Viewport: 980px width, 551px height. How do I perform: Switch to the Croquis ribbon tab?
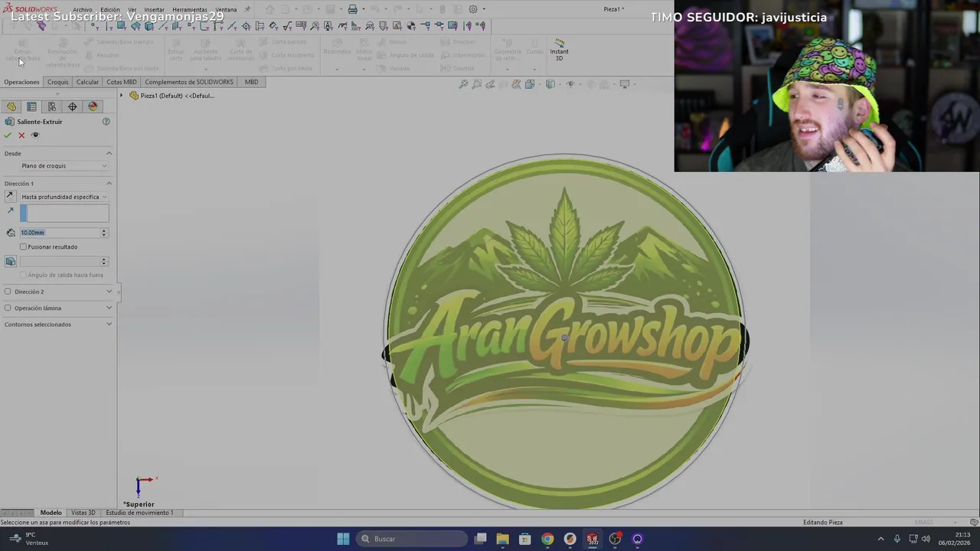coord(57,82)
